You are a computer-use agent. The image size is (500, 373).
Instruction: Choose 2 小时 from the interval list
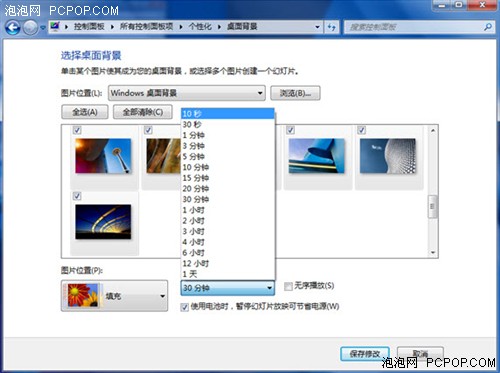tap(228, 220)
